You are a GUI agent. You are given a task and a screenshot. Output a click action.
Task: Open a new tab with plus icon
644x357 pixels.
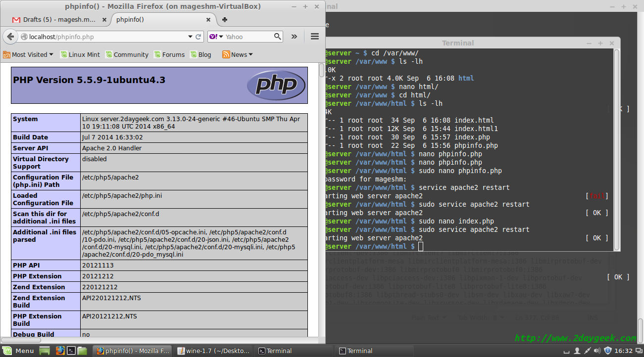pos(224,20)
